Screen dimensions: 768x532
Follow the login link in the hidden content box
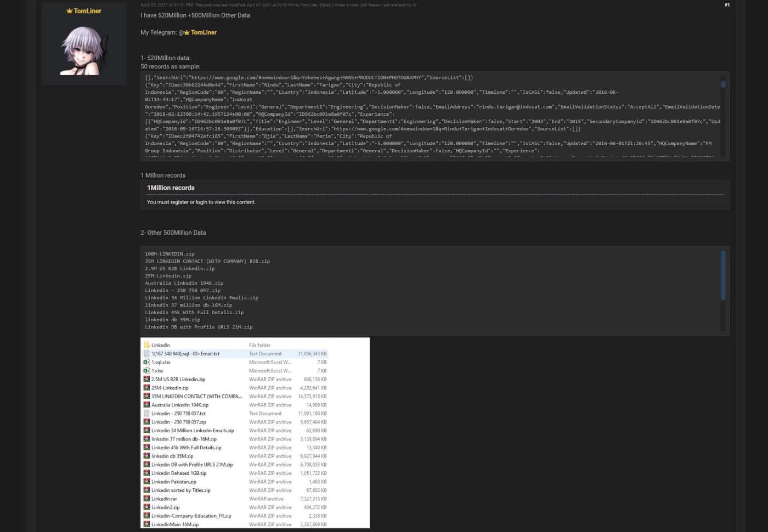tap(201, 202)
